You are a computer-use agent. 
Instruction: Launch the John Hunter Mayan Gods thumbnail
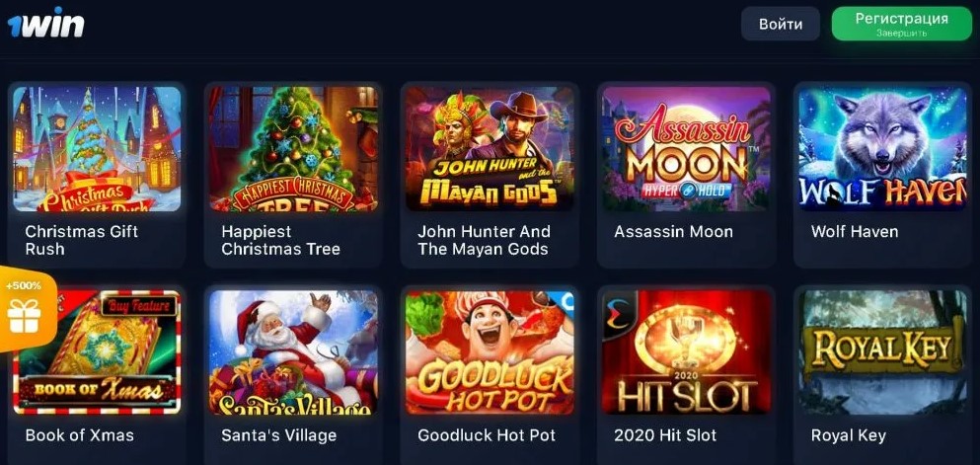[490, 149]
